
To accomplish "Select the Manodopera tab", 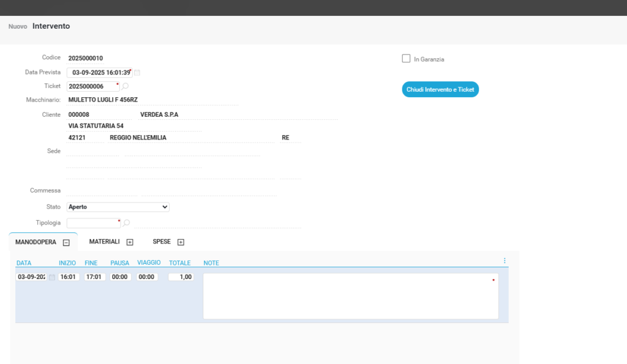I will pyautogui.click(x=36, y=242).
